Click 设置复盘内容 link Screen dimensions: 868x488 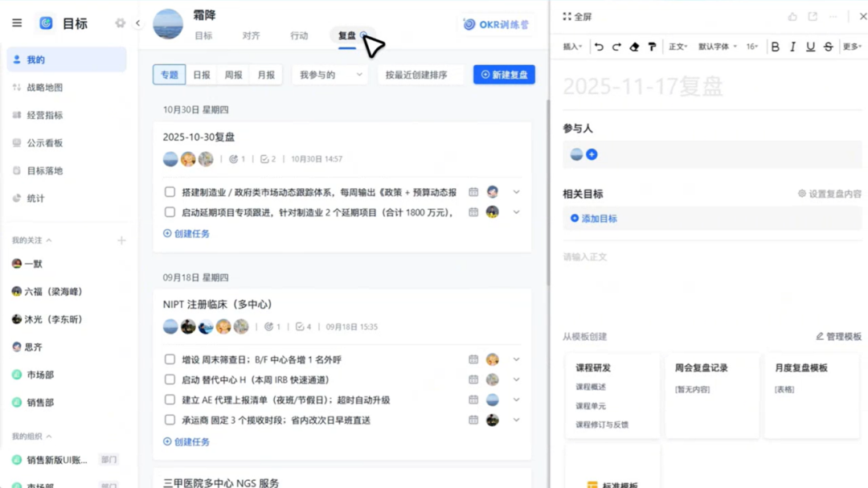[x=829, y=194]
